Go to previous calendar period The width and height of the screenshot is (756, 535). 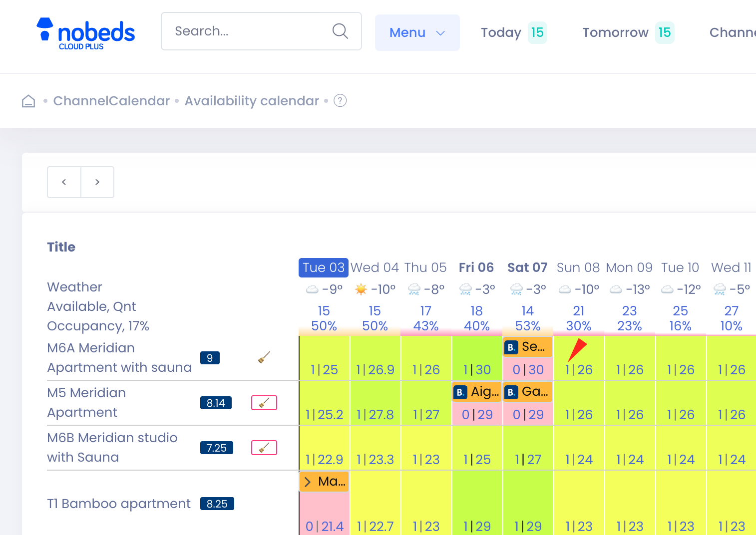click(64, 182)
